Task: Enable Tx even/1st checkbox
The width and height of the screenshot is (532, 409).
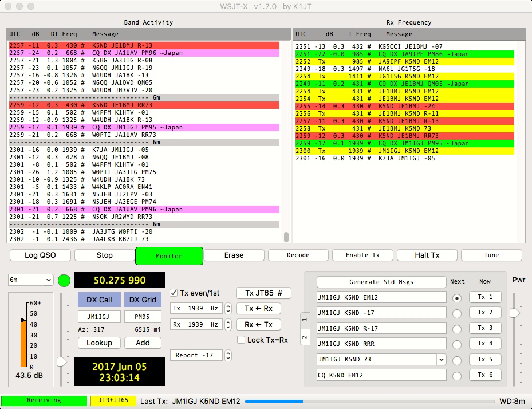Action: 174,293
